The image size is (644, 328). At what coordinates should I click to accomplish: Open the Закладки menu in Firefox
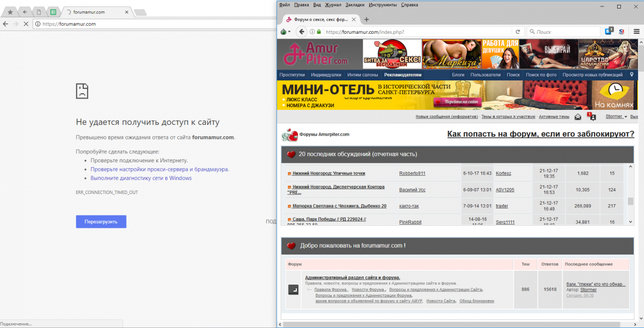tap(355, 5)
